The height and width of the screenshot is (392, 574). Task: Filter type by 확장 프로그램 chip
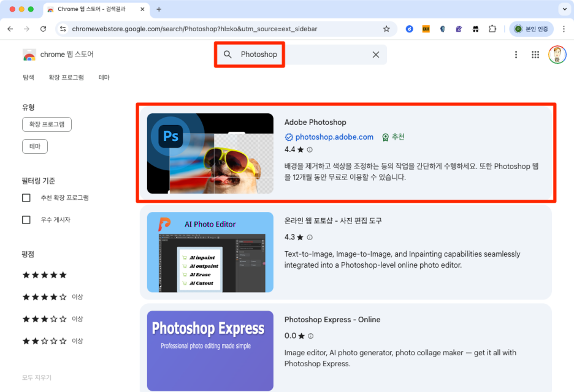(x=47, y=124)
